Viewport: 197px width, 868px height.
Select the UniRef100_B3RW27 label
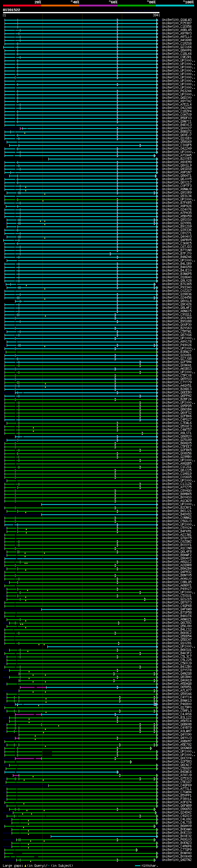177,352
